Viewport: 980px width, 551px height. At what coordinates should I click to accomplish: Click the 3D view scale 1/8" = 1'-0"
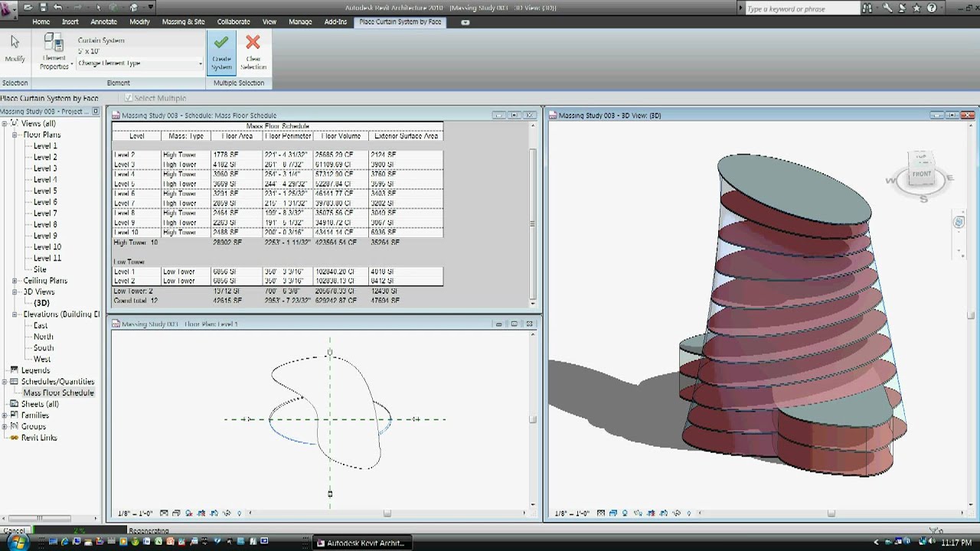pos(572,514)
